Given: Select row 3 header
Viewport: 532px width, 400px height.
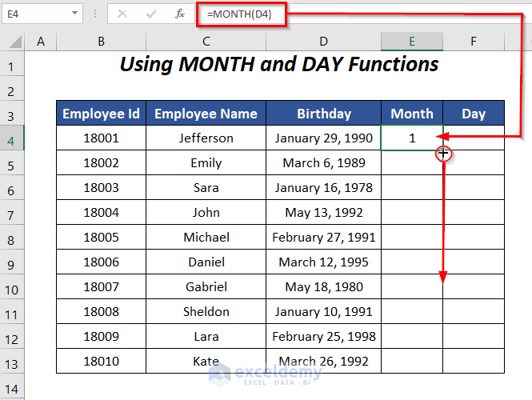Looking at the screenshot, I should tap(12, 113).
